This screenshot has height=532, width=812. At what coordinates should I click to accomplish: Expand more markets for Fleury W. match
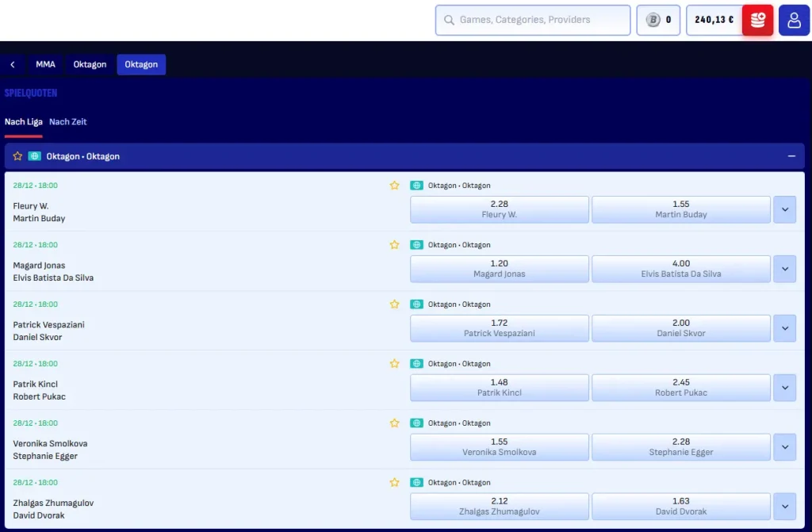click(x=784, y=209)
